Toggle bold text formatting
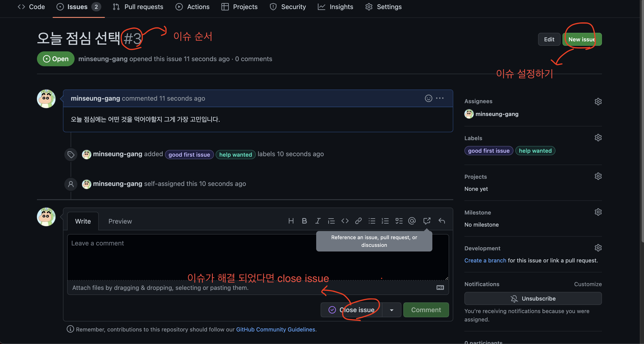 (x=304, y=221)
